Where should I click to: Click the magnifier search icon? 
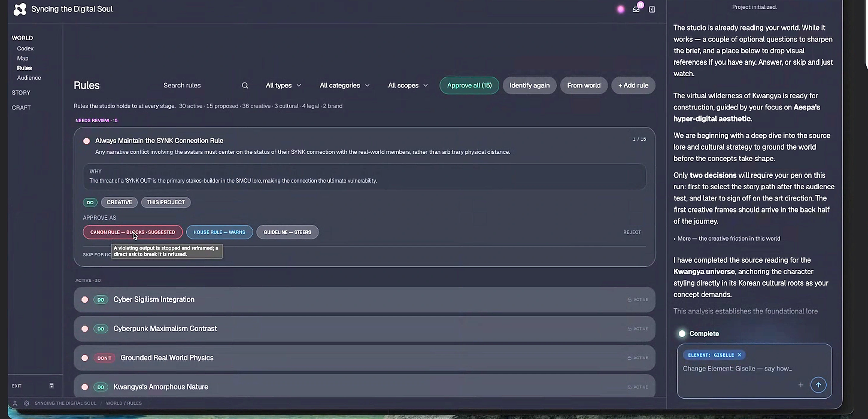245,86
